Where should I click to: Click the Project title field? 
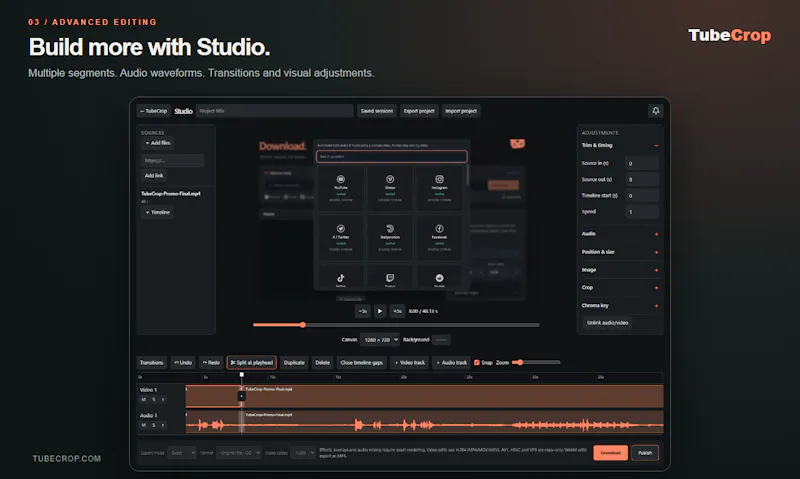click(274, 111)
